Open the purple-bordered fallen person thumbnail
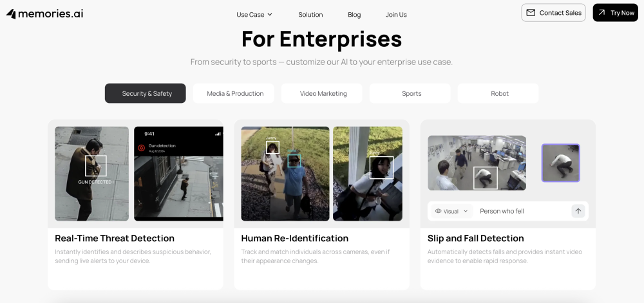Image resolution: width=644 pixels, height=303 pixels. tap(561, 163)
